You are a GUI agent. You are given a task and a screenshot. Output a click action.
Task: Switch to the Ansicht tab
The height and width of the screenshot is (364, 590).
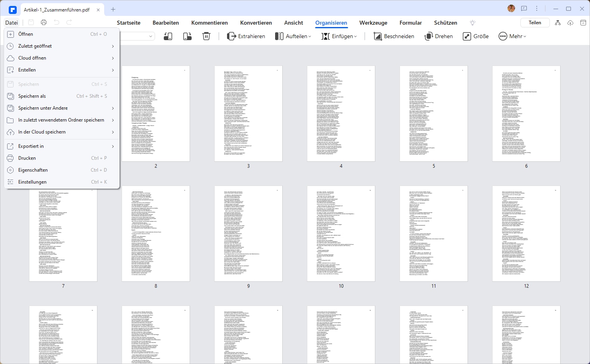point(293,23)
